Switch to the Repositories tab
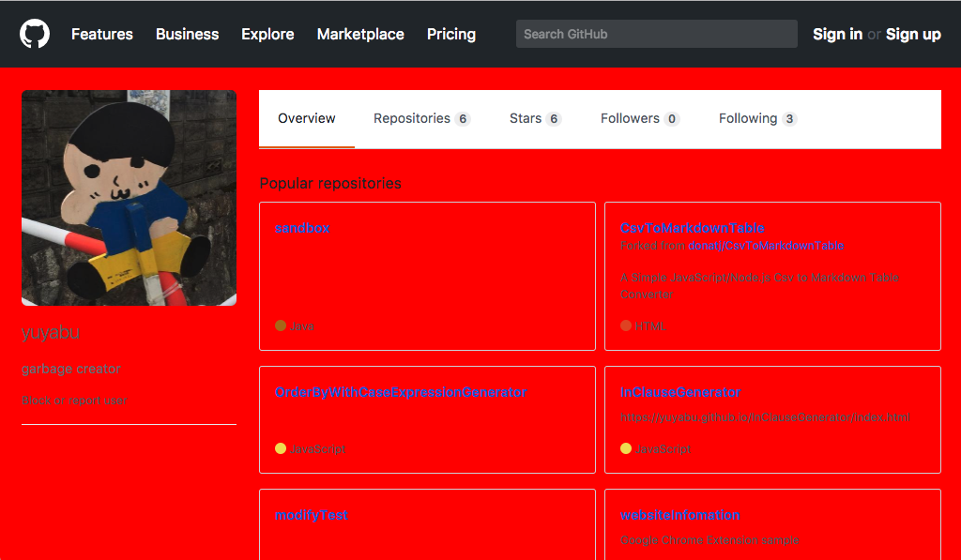 click(x=421, y=119)
